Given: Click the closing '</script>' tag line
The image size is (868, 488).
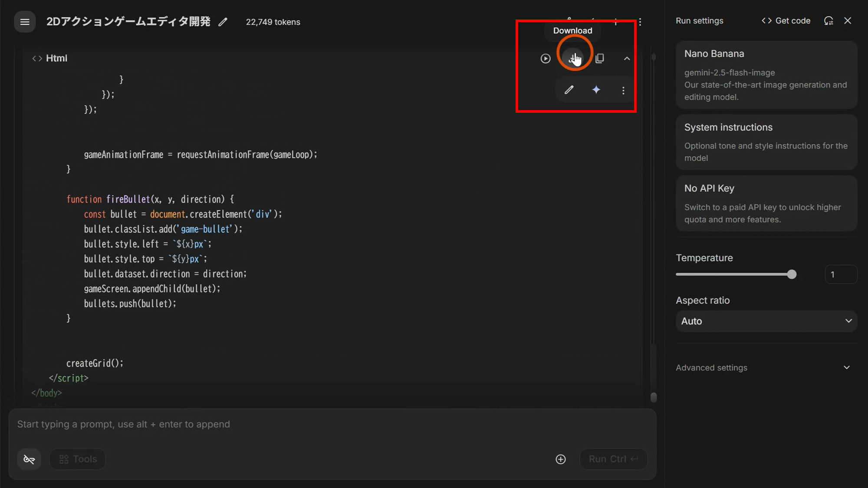Looking at the screenshot, I should [69, 378].
